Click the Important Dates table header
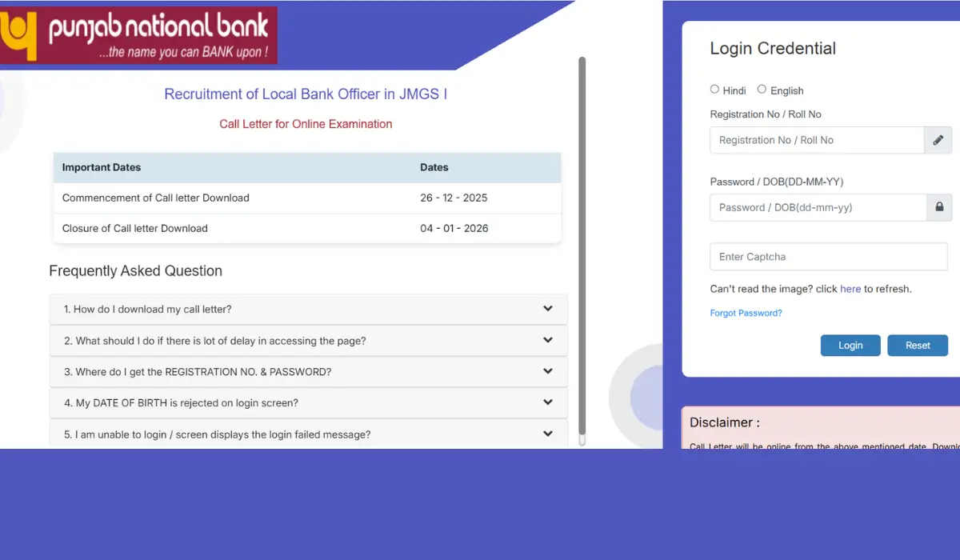This screenshot has height=560, width=960. pyautogui.click(x=101, y=167)
